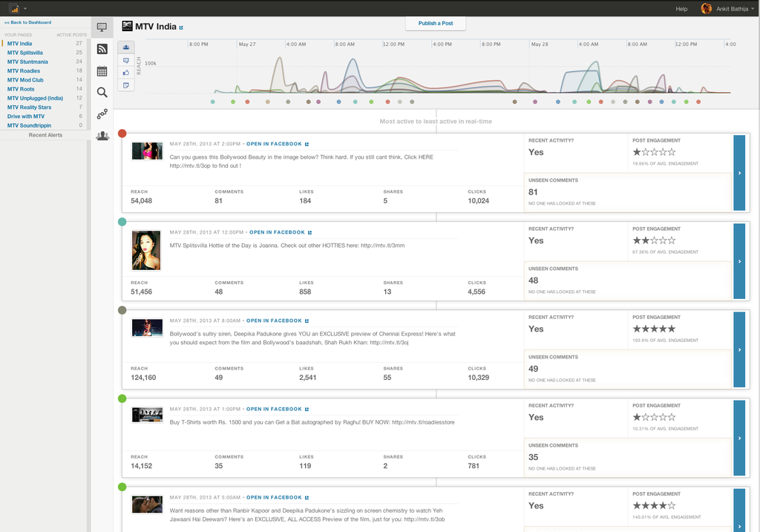Click the Publish a Post button
The height and width of the screenshot is (532, 760).
point(435,23)
